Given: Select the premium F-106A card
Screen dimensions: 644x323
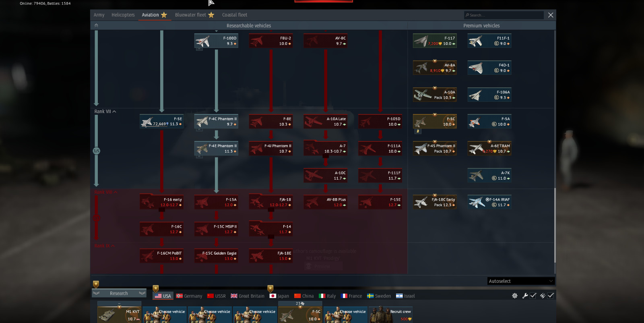Looking at the screenshot, I should coord(489,95).
